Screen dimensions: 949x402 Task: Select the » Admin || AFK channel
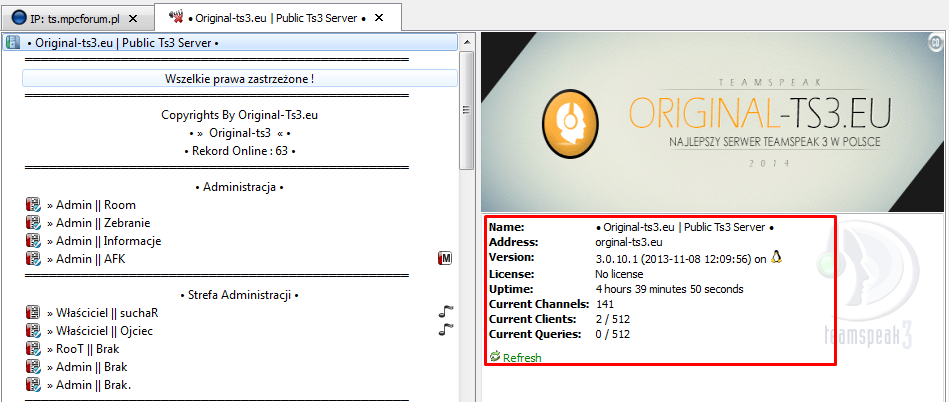coord(86,259)
